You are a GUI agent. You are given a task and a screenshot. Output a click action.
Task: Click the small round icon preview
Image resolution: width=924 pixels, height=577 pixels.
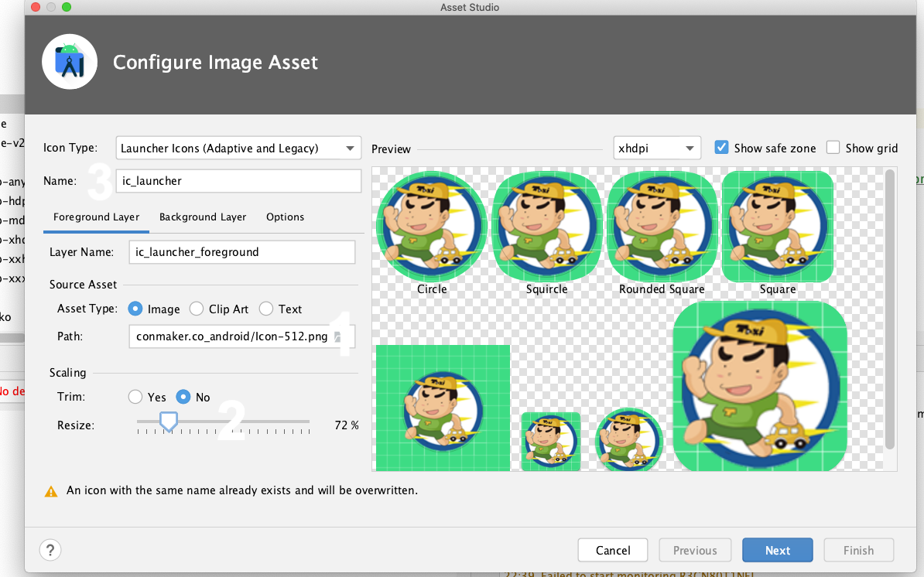point(629,440)
